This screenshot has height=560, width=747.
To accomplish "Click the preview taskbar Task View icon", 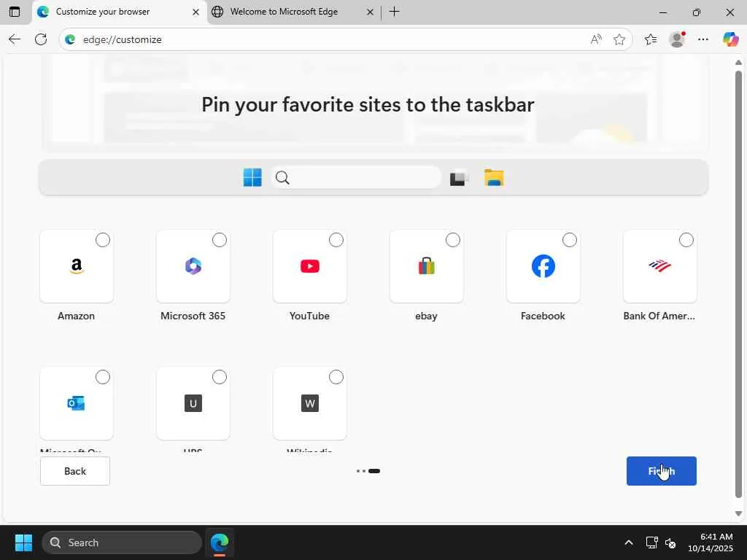I will pyautogui.click(x=460, y=178).
